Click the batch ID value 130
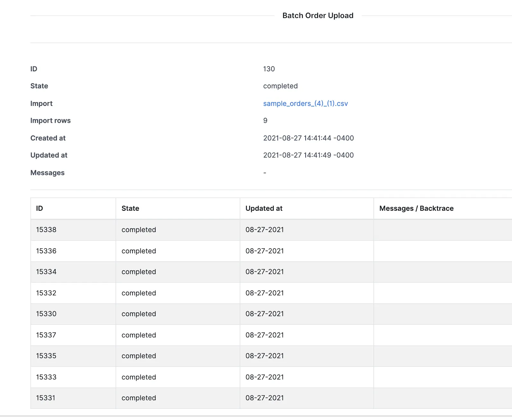This screenshot has height=420, width=512. tap(269, 69)
